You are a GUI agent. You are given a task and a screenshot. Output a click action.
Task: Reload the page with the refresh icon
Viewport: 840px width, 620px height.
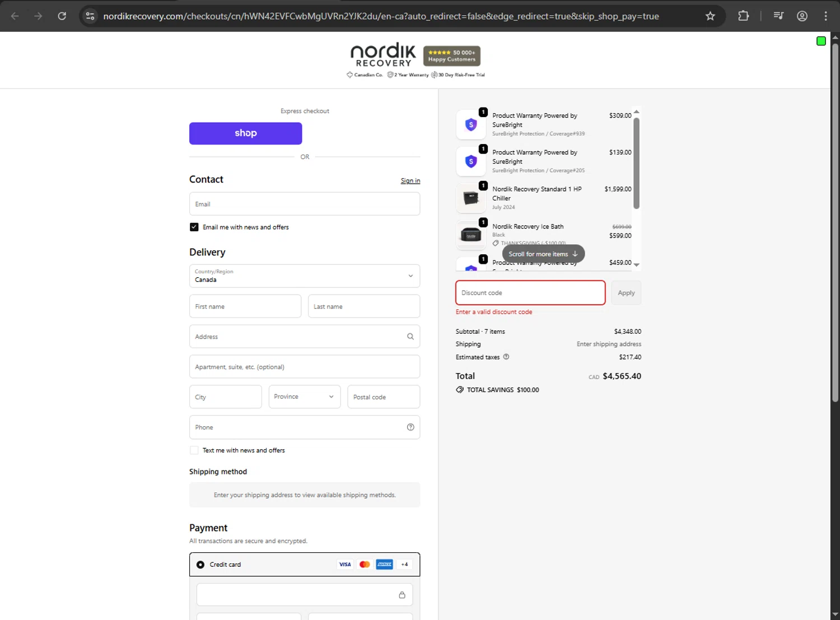tap(62, 16)
